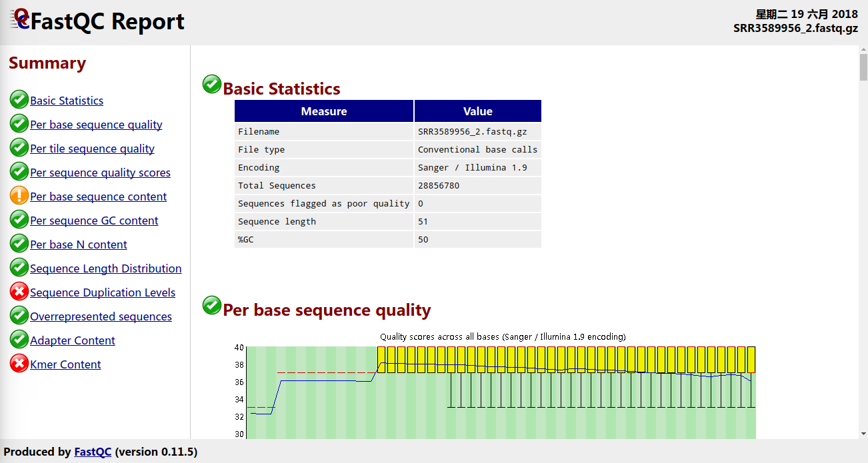Viewport: 868px width, 463px height.
Task: Click the Basic Statistics section heading text
Action: [281, 89]
